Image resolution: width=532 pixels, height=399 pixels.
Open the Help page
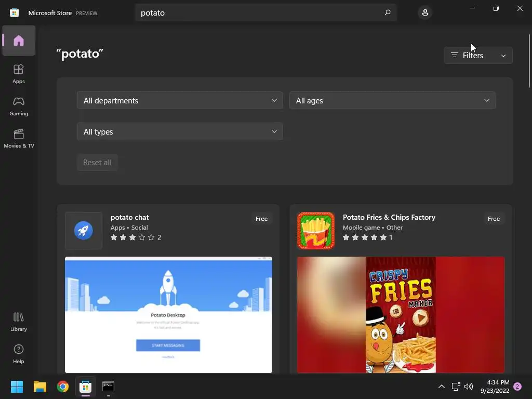[x=19, y=354]
